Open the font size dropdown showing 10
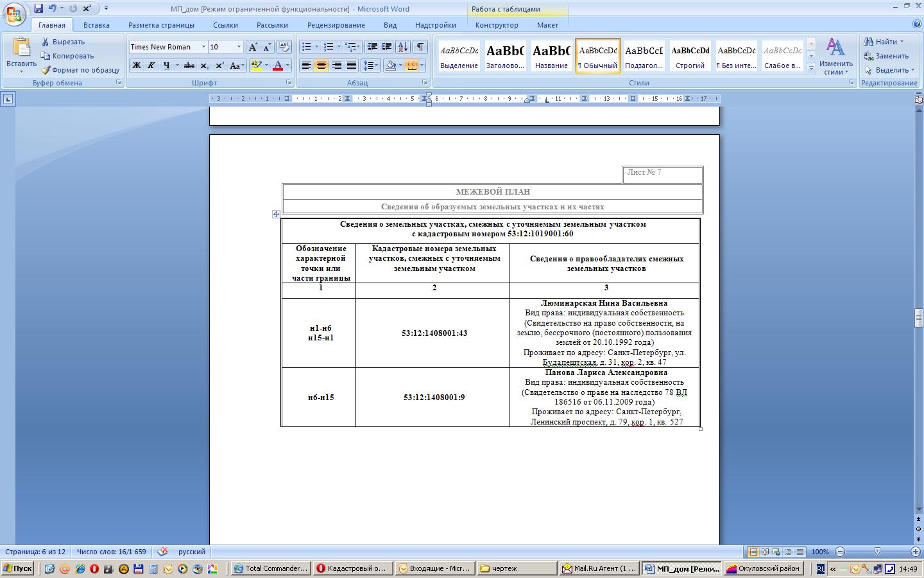This screenshot has height=578, width=924. (x=239, y=47)
